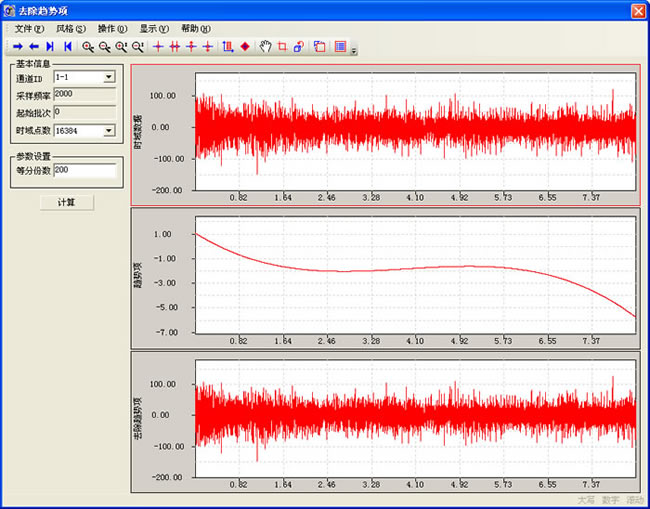Screen dimensions: 650x509
Task: Open the 操作 menu
Action: click(x=113, y=28)
